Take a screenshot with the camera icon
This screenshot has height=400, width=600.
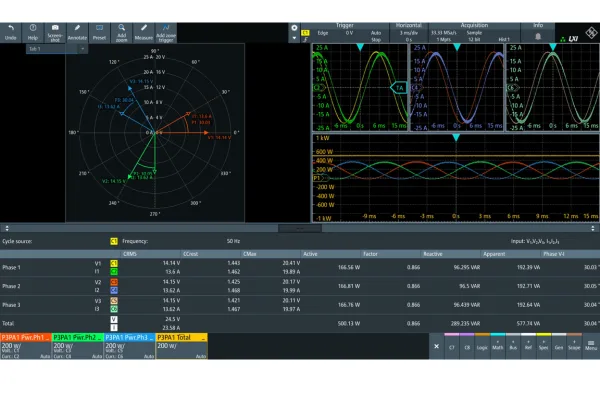coord(55,32)
